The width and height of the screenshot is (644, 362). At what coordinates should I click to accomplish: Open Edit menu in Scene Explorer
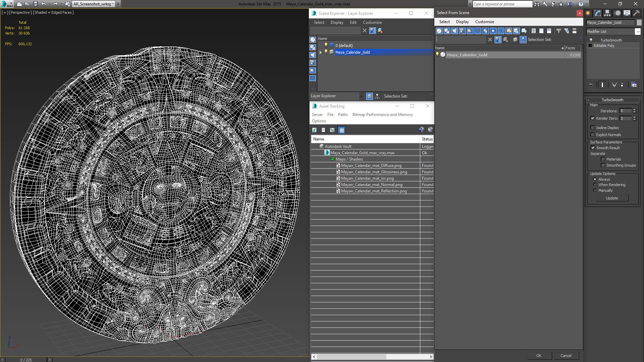click(x=353, y=22)
